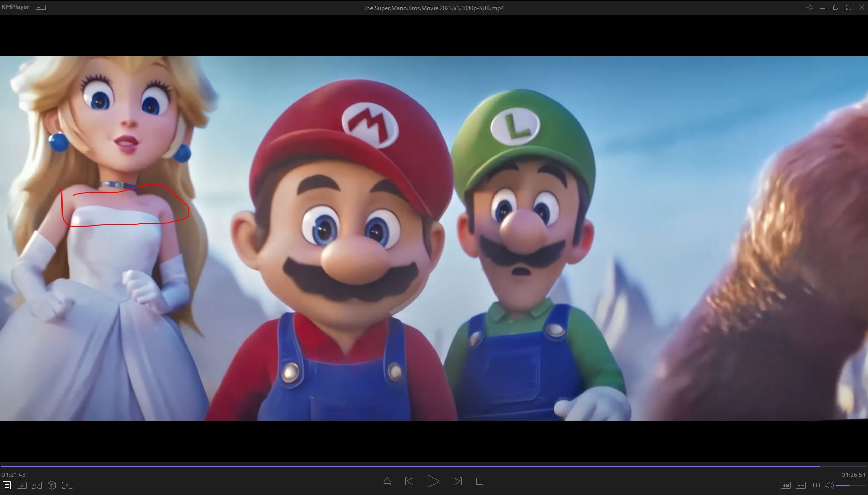Click the pin-on-top icon in title bar
This screenshot has width=868, height=495.
[810, 7]
